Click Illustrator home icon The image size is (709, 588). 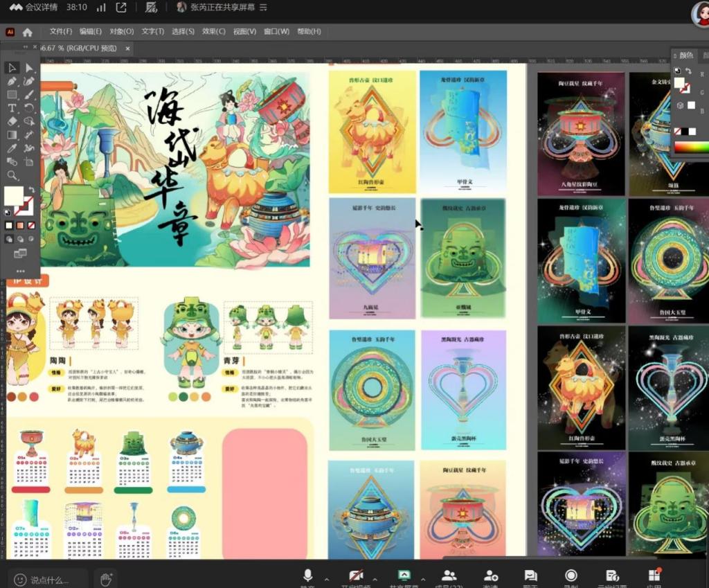[x=28, y=32]
